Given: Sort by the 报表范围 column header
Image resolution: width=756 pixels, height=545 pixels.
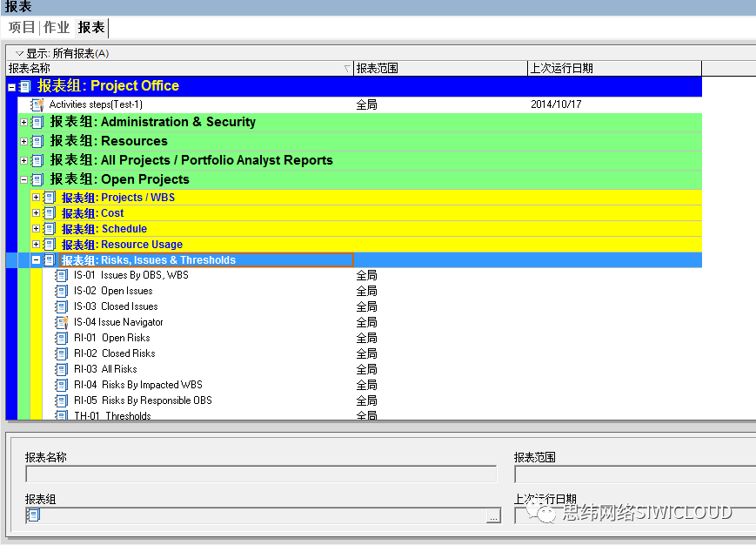Looking at the screenshot, I should tap(441, 69).
